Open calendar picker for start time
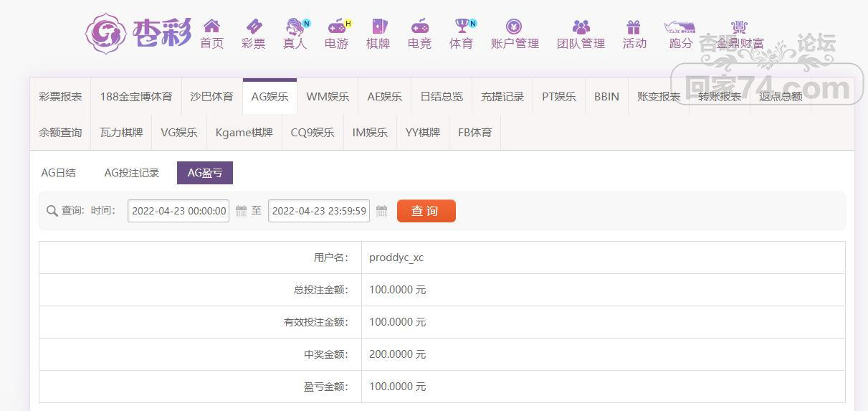Screen dimensions: 868x411 click(x=241, y=211)
